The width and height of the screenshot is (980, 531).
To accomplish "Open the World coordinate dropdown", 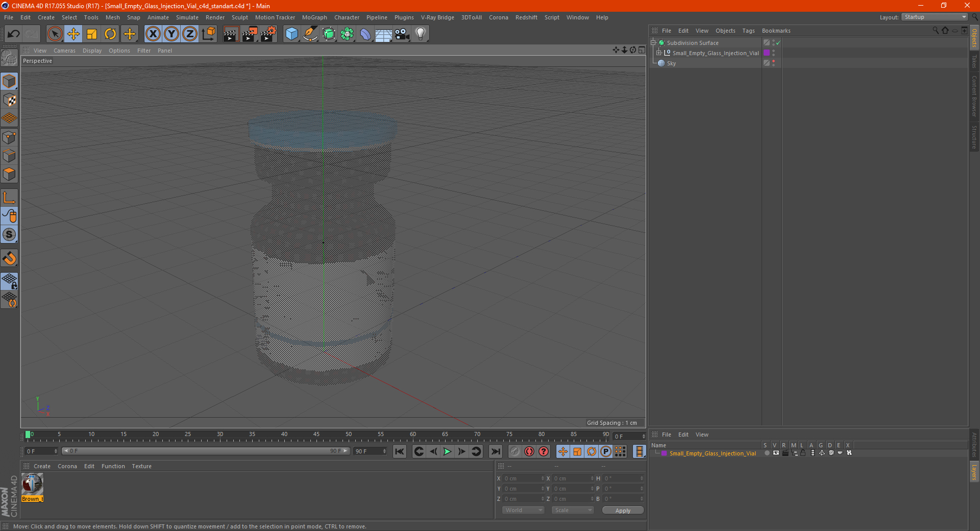I will click(523, 510).
